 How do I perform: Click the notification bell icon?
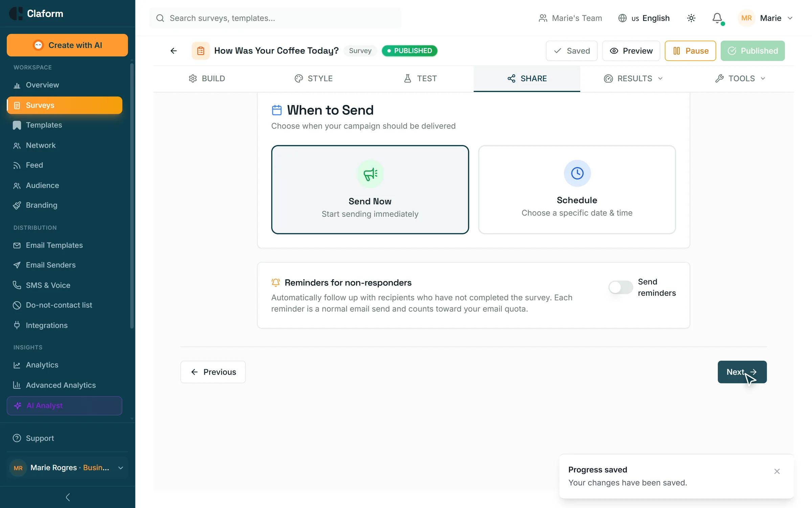click(717, 18)
